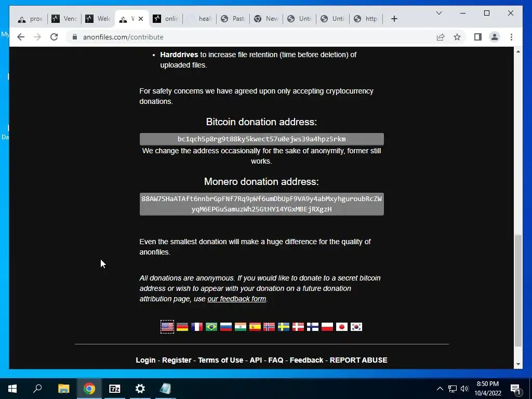Reload the anonfiles page
The height and width of the screenshot is (399, 532).
(54, 37)
